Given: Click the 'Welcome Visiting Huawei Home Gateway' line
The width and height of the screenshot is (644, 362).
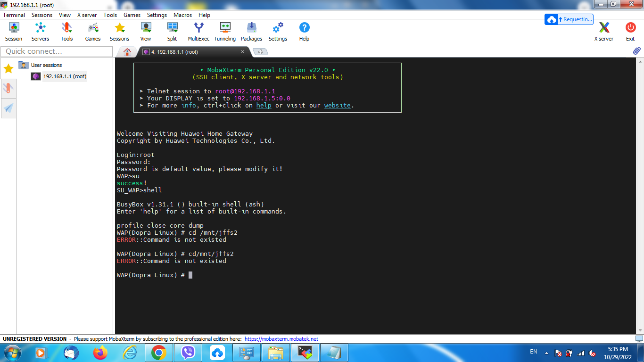Looking at the screenshot, I should 185,134.
